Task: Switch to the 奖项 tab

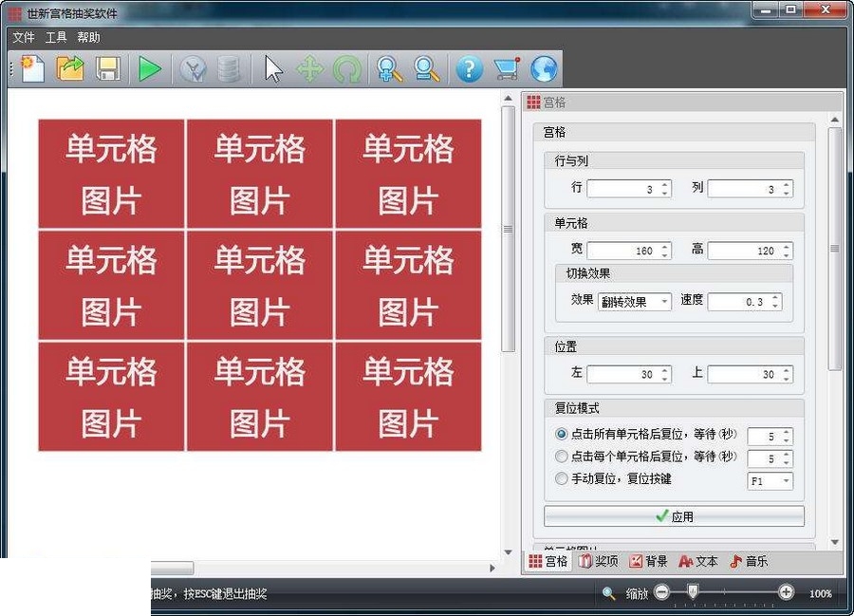Action: pyautogui.click(x=599, y=561)
